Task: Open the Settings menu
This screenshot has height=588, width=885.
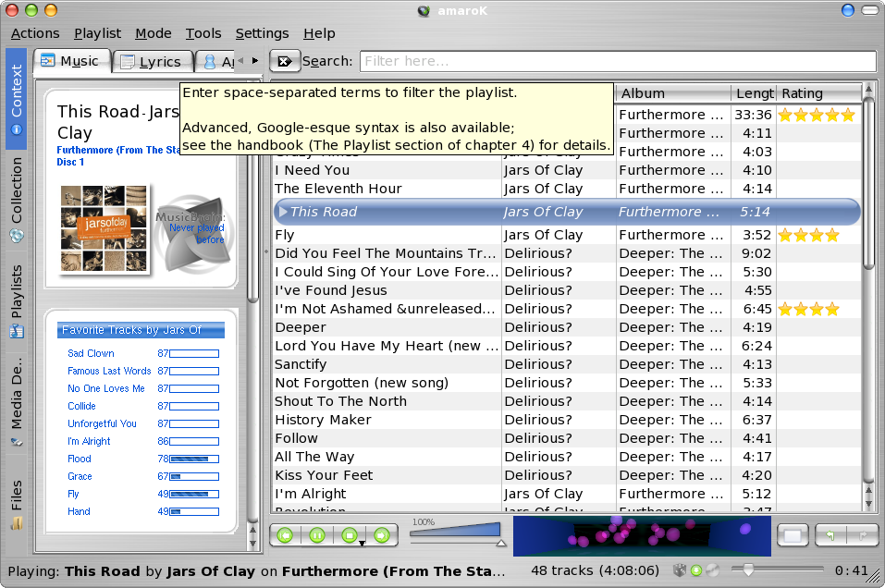Action: (x=262, y=33)
